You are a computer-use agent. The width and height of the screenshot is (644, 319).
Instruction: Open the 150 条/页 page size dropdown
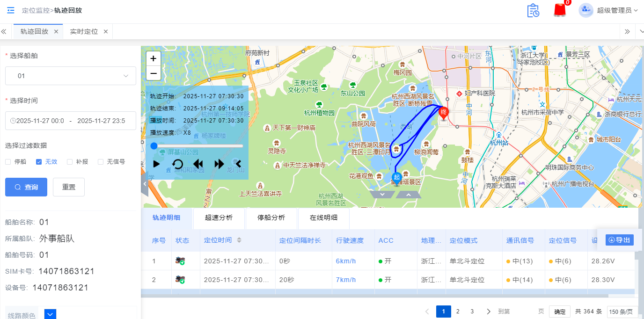[x=622, y=312]
